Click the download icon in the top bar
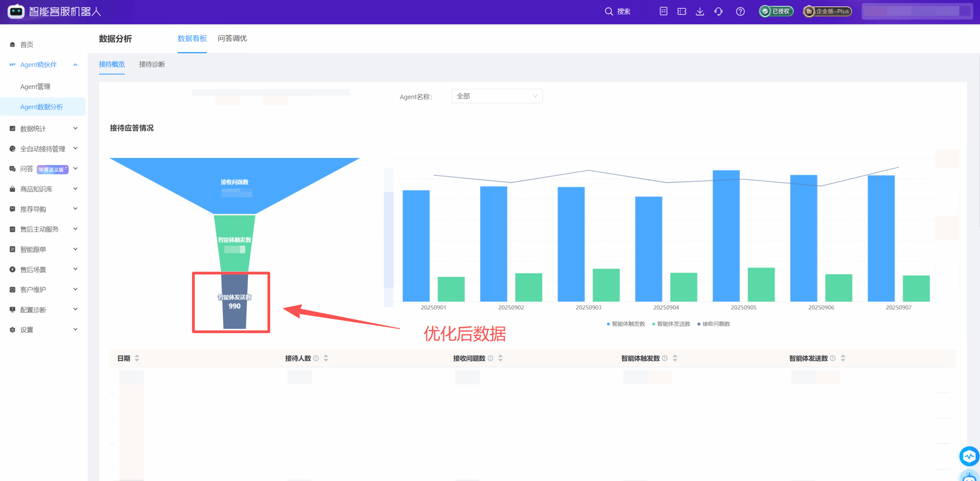This screenshot has width=980, height=481. coord(700,11)
